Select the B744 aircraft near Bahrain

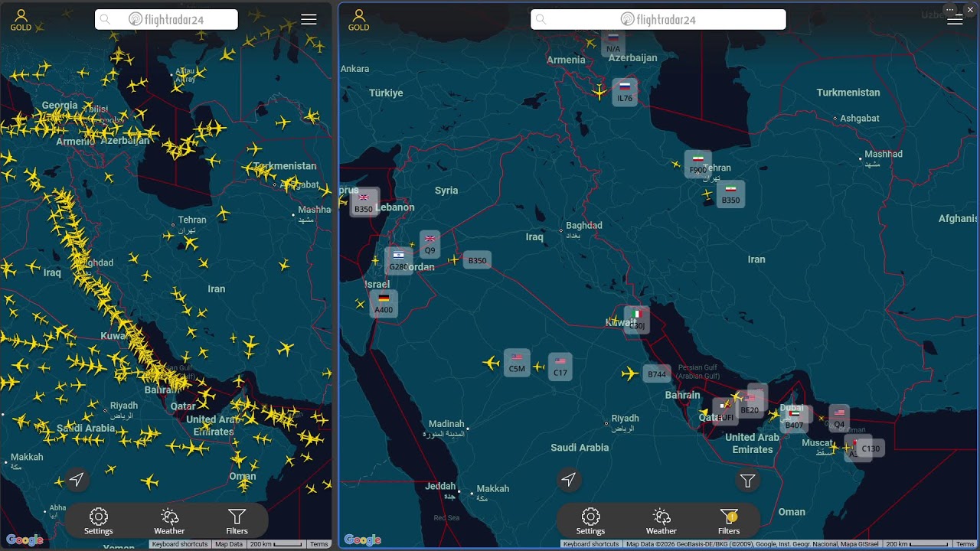(x=657, y=374)
